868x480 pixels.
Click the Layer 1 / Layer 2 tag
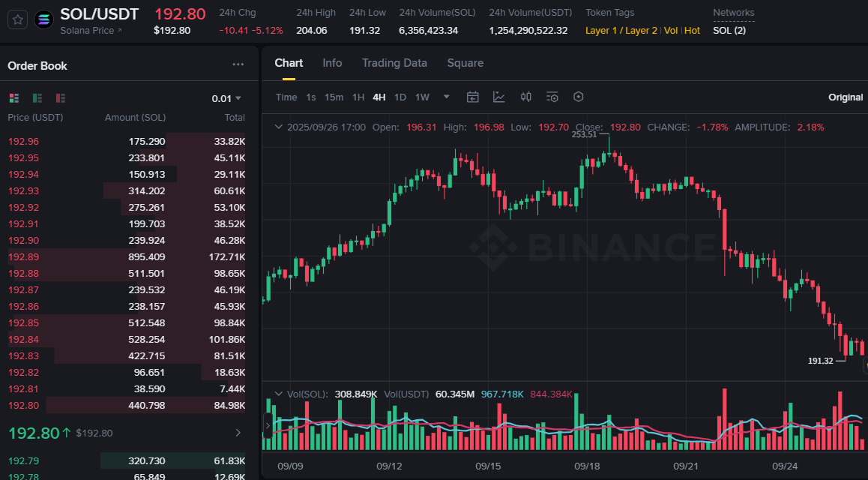point(621,31)
